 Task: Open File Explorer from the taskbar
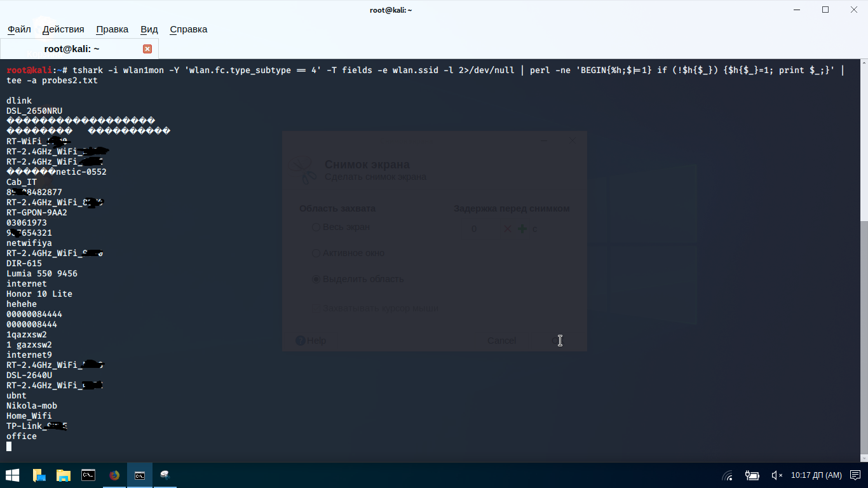(63, 475)
